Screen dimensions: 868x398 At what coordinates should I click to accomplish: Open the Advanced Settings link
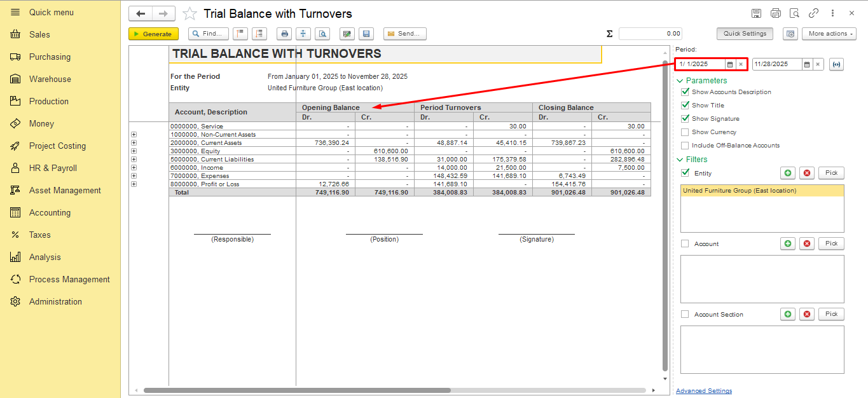point(703,391)
